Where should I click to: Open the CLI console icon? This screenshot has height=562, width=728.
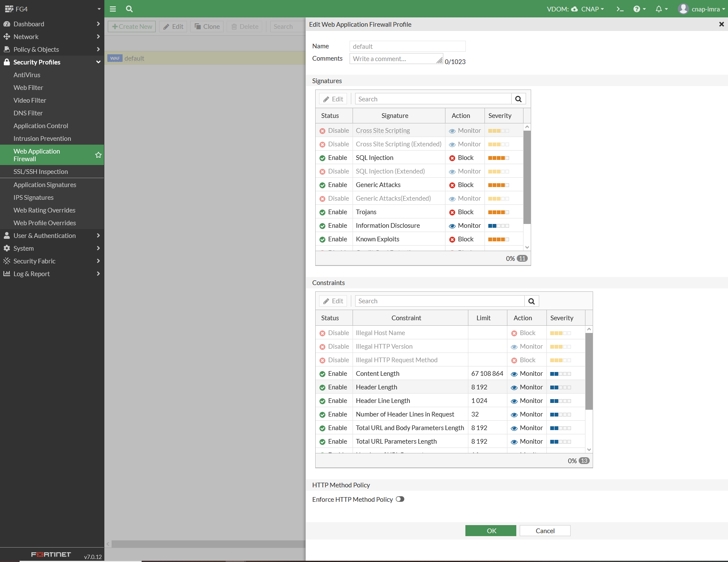pos(620,9)
